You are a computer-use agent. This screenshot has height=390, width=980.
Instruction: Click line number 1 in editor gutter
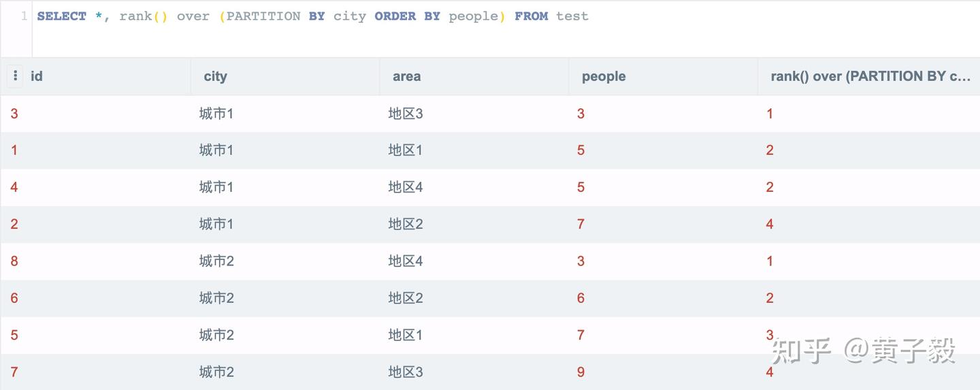coord(24,16)
